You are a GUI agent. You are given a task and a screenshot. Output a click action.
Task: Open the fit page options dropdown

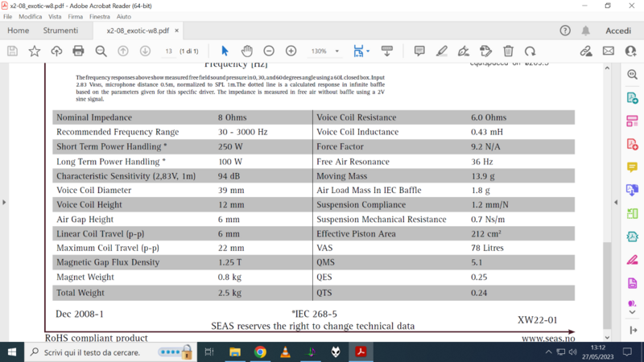point(361,51)
